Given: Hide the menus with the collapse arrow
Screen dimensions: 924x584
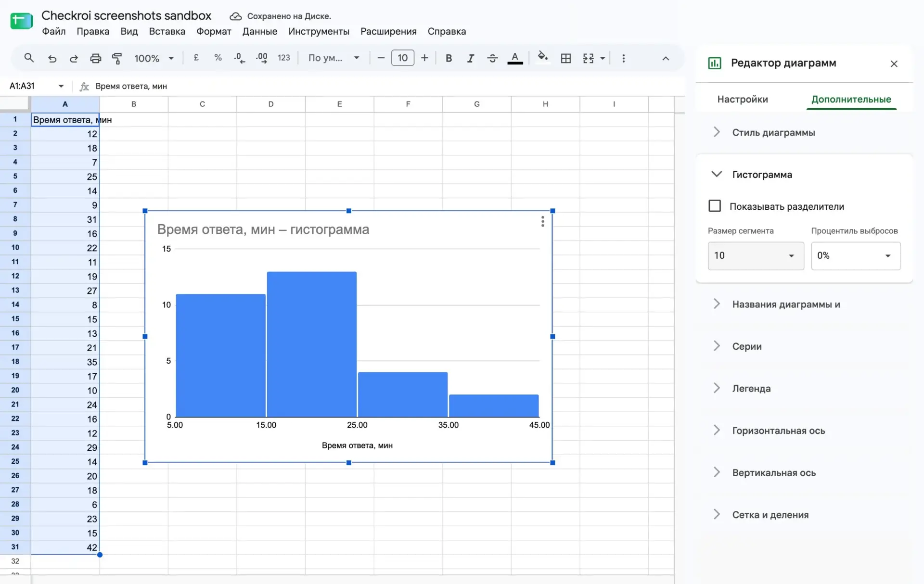Looking at the screenshot, I should [x=666, y=58].
